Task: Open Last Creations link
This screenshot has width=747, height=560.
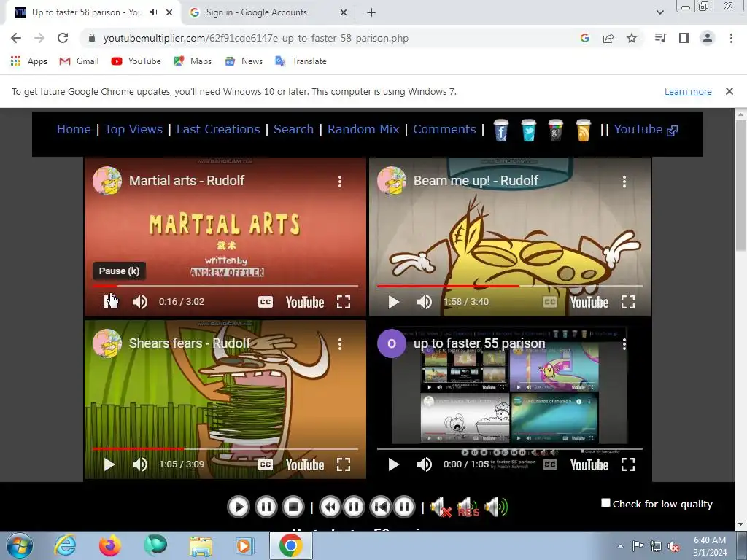Action: 218,129
